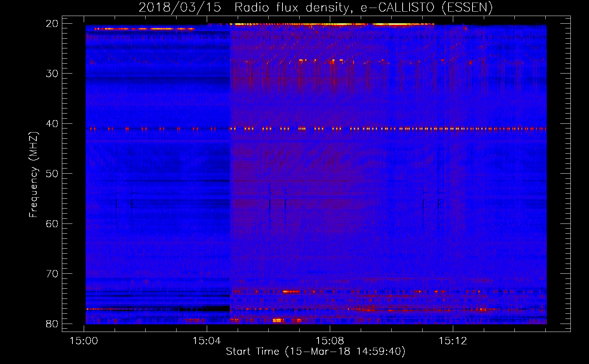Click the 20 frequency tick label
The width and height of the screenshot is (589, 364).
click(52, 24)
